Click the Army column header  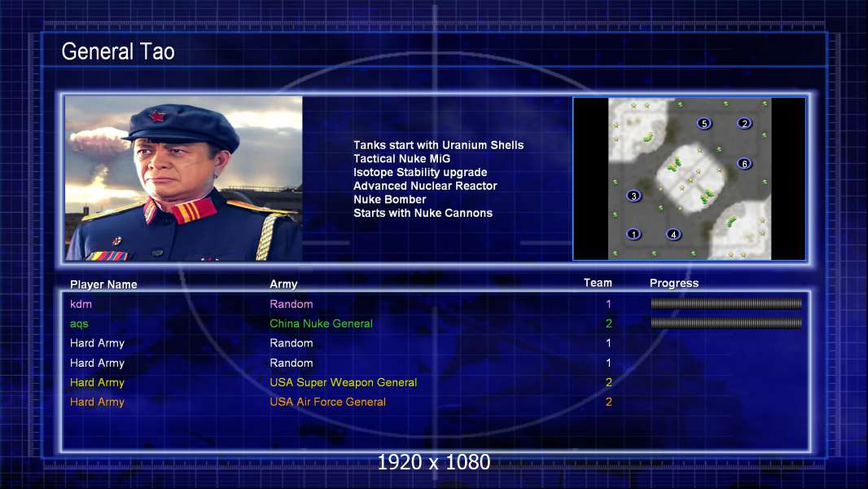283,284
